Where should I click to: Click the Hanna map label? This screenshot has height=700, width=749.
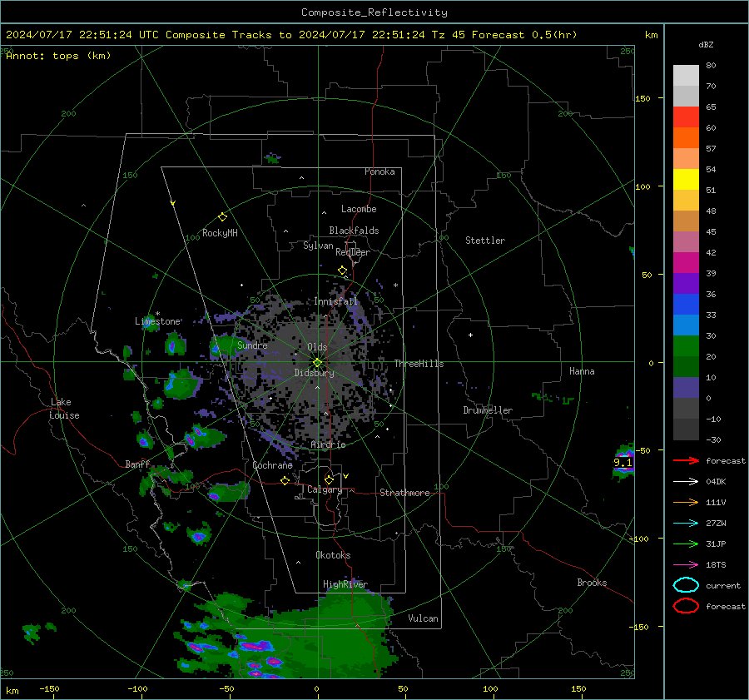[x=582, y=371]
